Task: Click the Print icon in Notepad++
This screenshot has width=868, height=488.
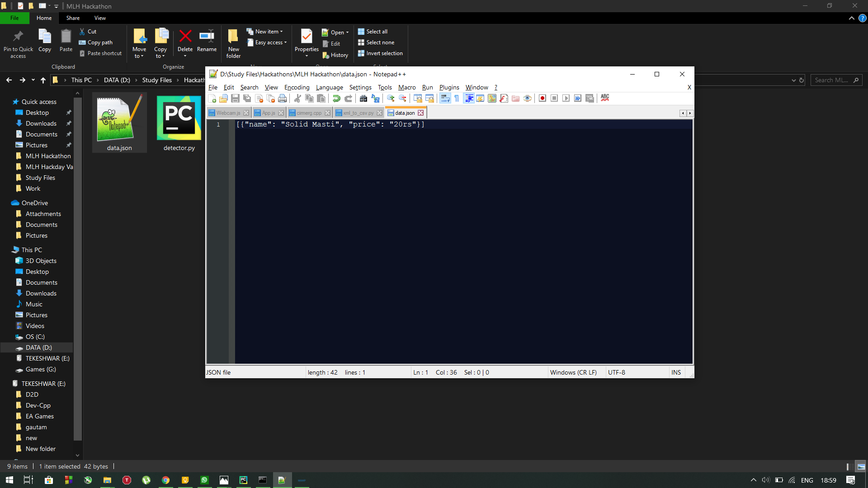Action: 283,99
